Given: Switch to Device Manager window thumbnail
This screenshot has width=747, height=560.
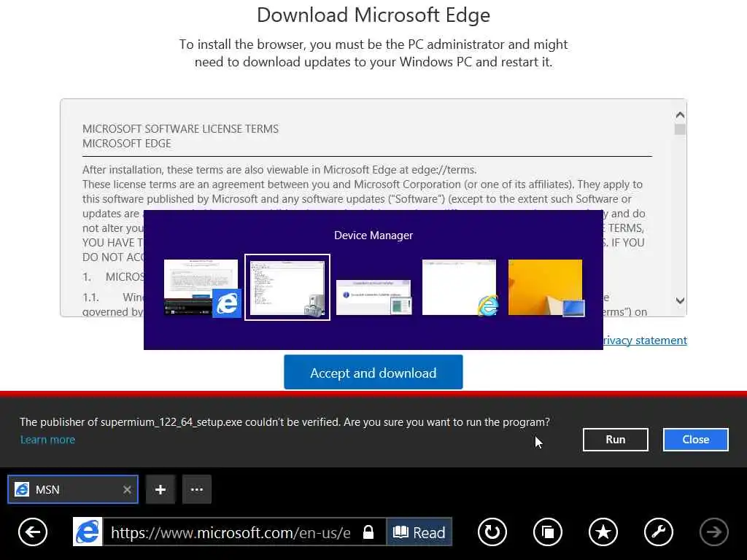Looking at the screenshot, I should (287, 287).
